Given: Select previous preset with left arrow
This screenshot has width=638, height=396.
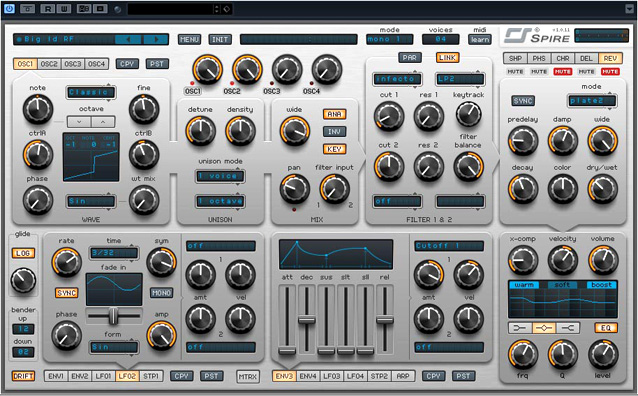Looking at the screenshot, I should click(128, 39).
